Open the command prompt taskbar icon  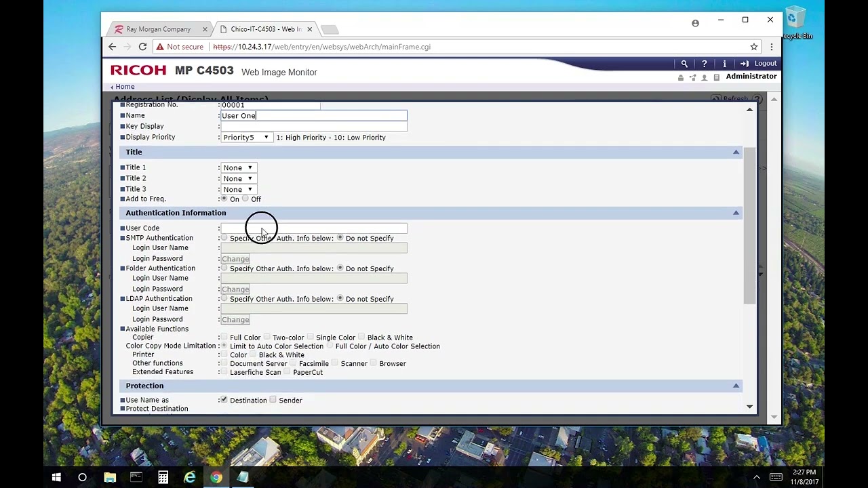tap(136, 477)
